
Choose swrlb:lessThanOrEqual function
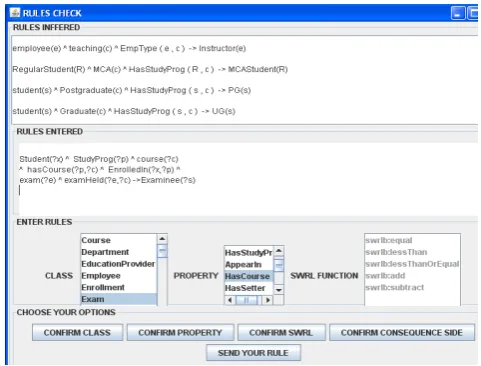click(x=412, y=264)
